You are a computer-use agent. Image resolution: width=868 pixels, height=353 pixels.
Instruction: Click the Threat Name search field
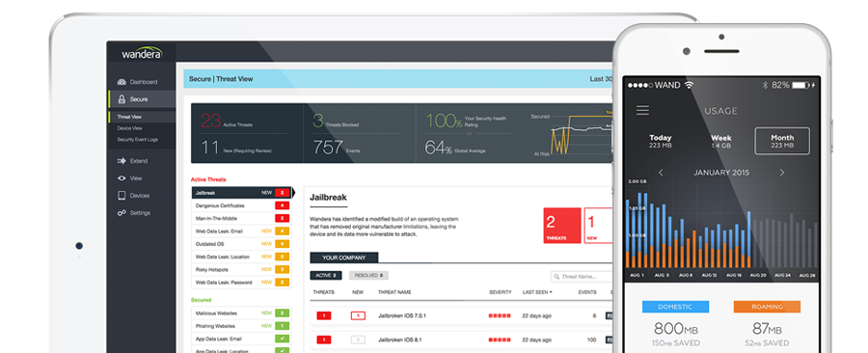pos(582,276)
